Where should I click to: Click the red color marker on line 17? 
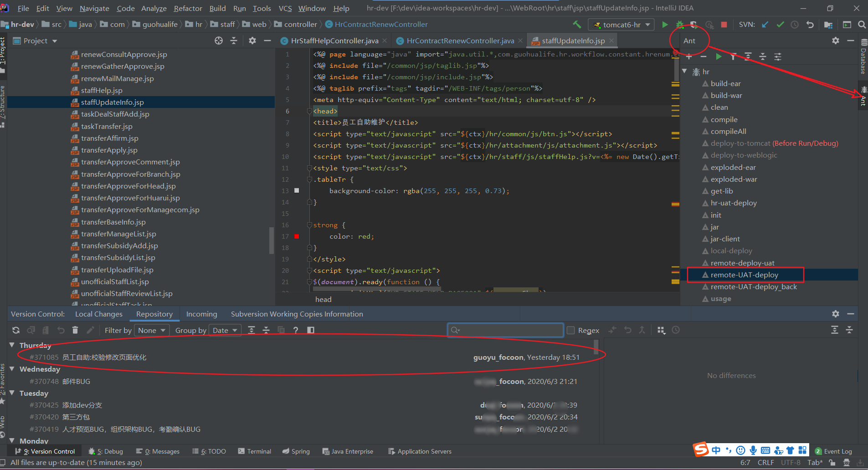click(x=297, y=236)
